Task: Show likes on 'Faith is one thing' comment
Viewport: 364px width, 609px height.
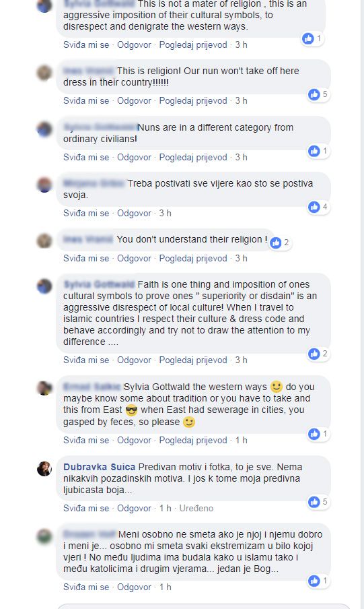Action: (318, 354)
